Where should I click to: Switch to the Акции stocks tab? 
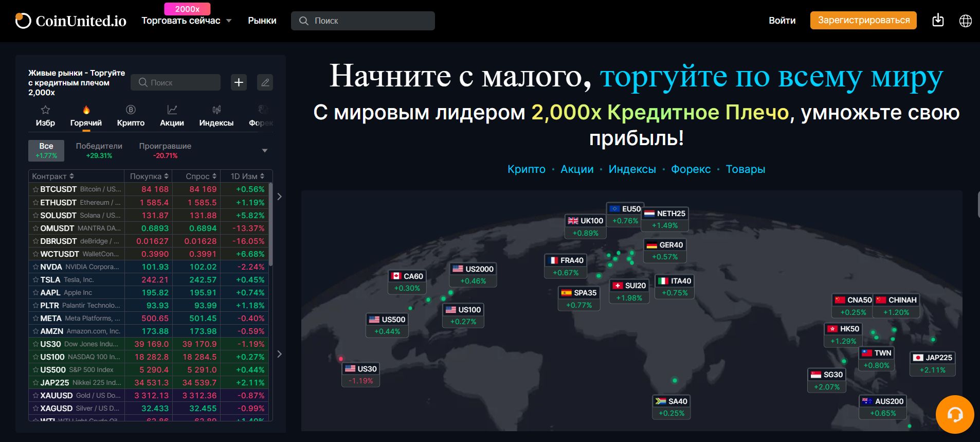(172, 116)
